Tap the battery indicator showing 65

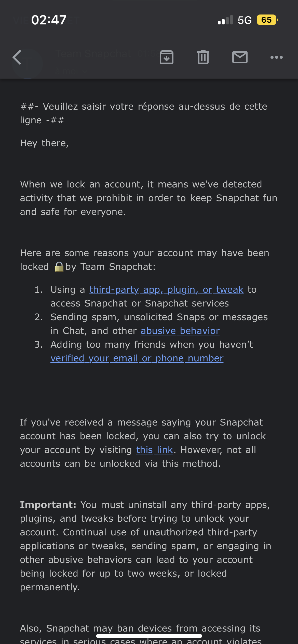(x=267, y=20)
